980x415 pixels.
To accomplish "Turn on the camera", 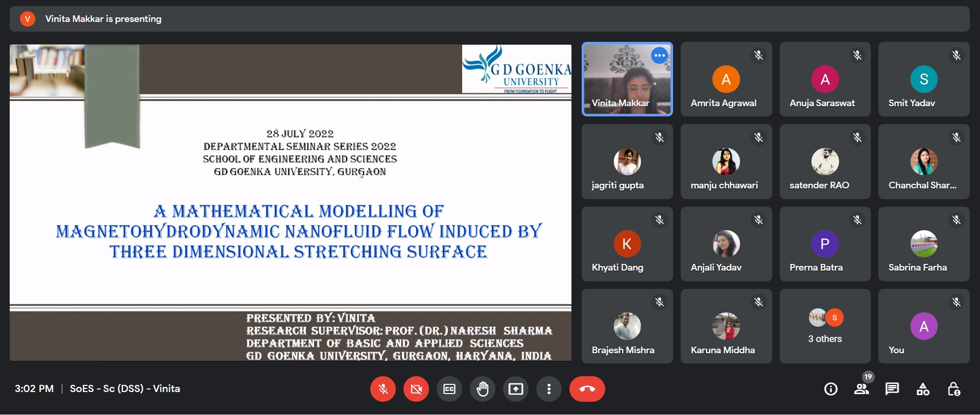I will 416,389.
